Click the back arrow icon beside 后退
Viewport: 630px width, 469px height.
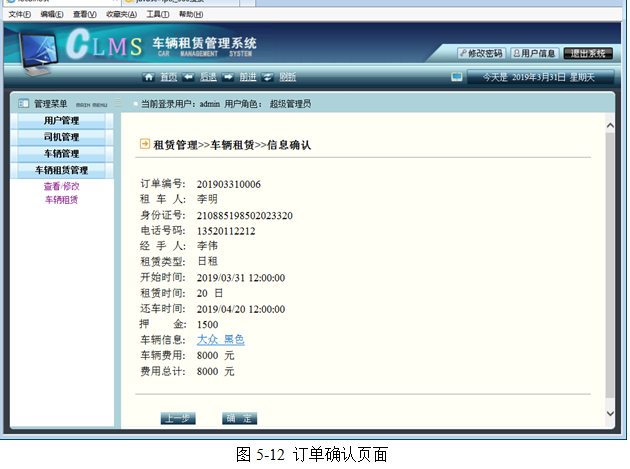[x=188, y=77]
